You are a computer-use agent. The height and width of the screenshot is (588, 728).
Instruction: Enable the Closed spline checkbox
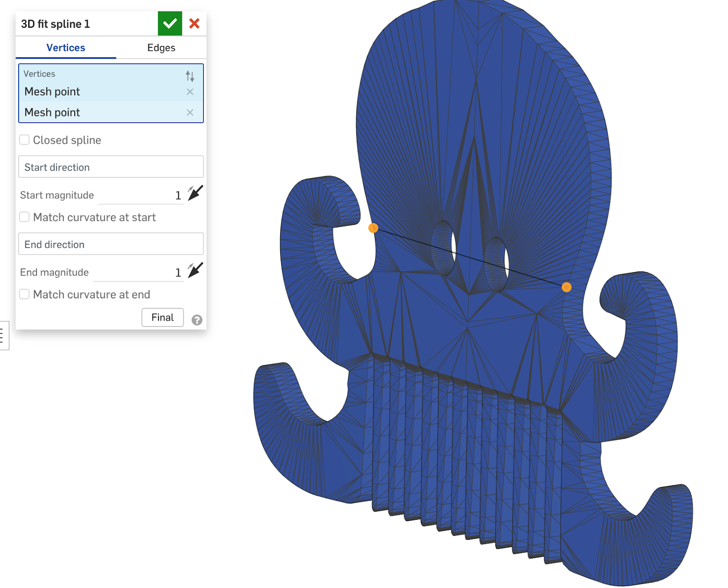click(x=25, y=140)
